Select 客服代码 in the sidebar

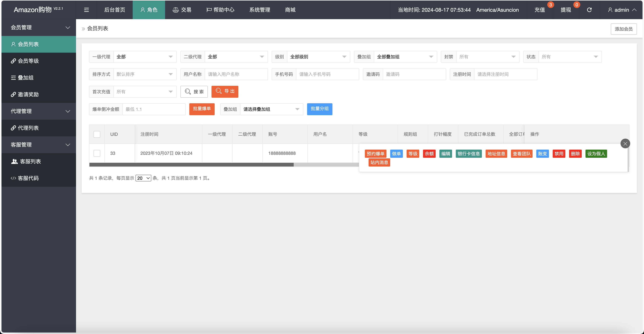tap(28, 178)
